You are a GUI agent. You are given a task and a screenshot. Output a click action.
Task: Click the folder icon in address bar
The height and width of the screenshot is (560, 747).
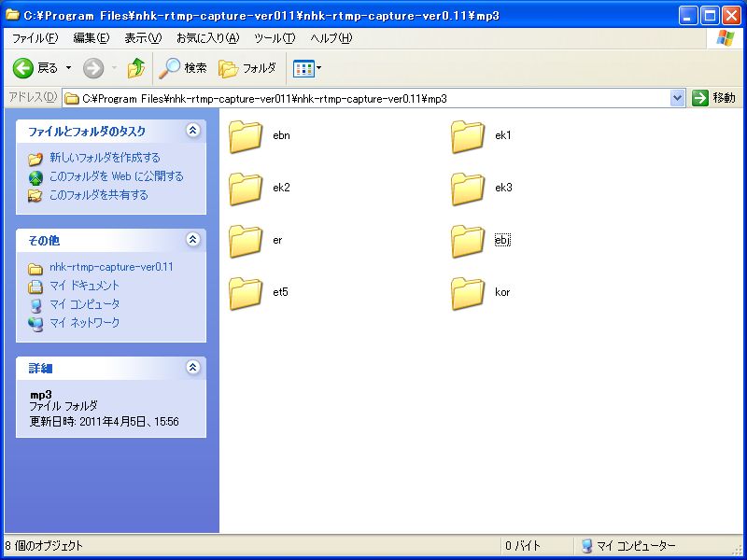(x=72, y=99)
